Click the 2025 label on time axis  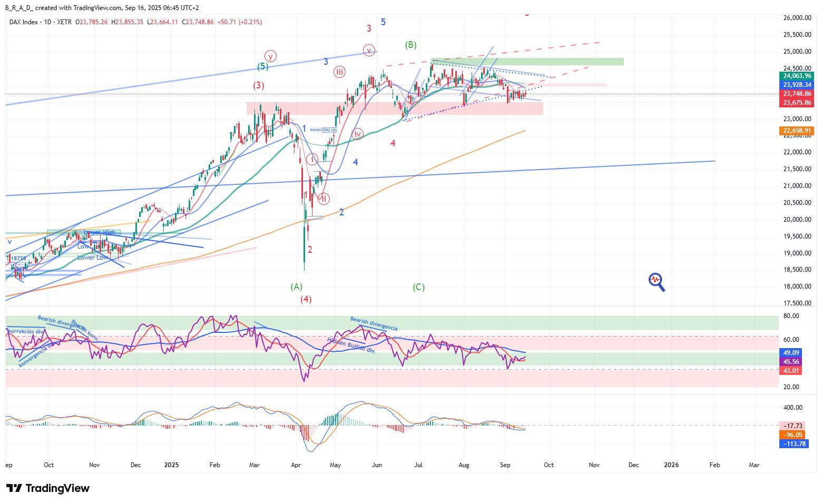pyautogui.click(x=171, y=465)
